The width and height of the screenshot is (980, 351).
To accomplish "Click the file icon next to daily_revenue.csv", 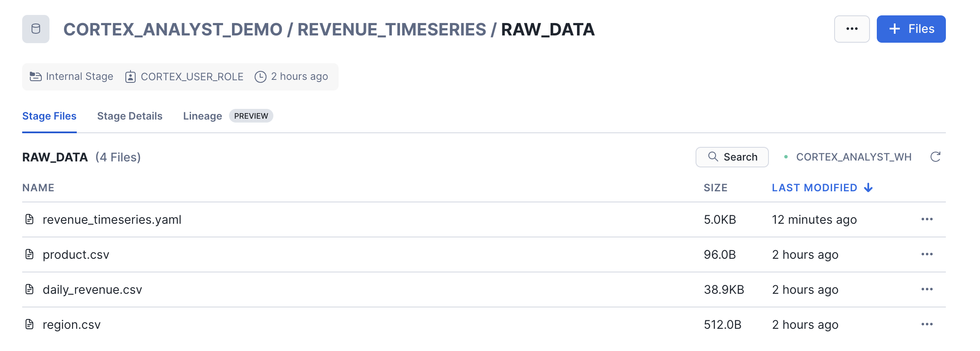I will 29,290.
